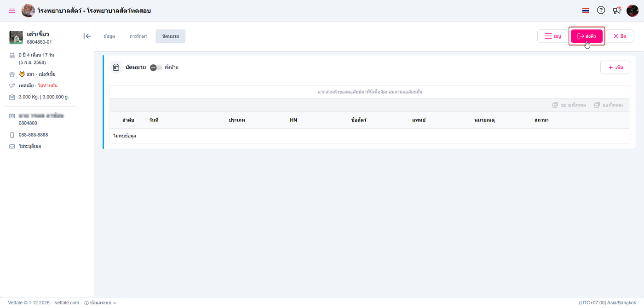Sort by หมายเหตุ column header
Screen dimensions: 644x308
484,120
